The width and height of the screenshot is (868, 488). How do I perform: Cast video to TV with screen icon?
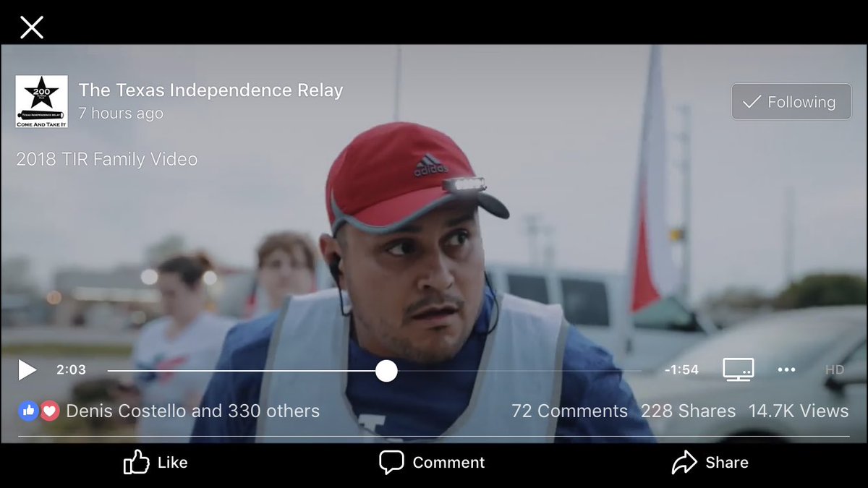click(738, 369)
